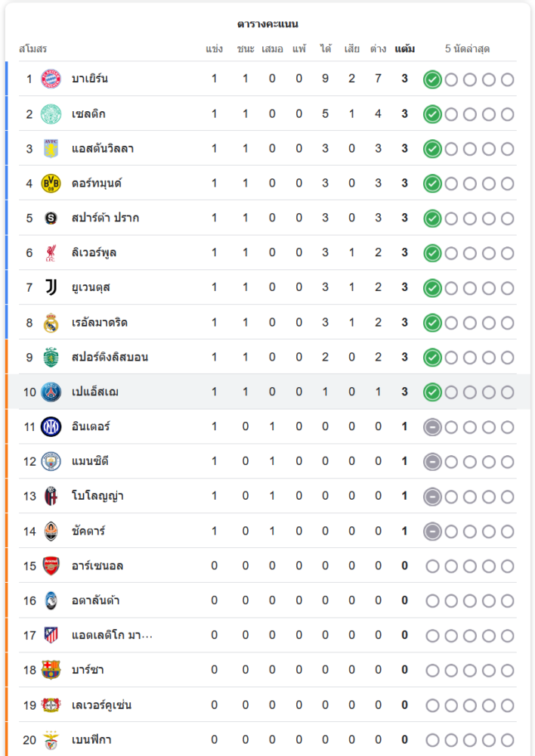Click the Celtic club crest

click(51, 114)
